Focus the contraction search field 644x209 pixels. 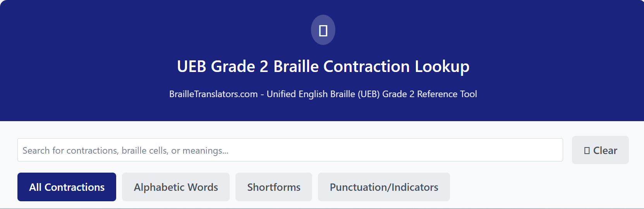tap(290, 150)
